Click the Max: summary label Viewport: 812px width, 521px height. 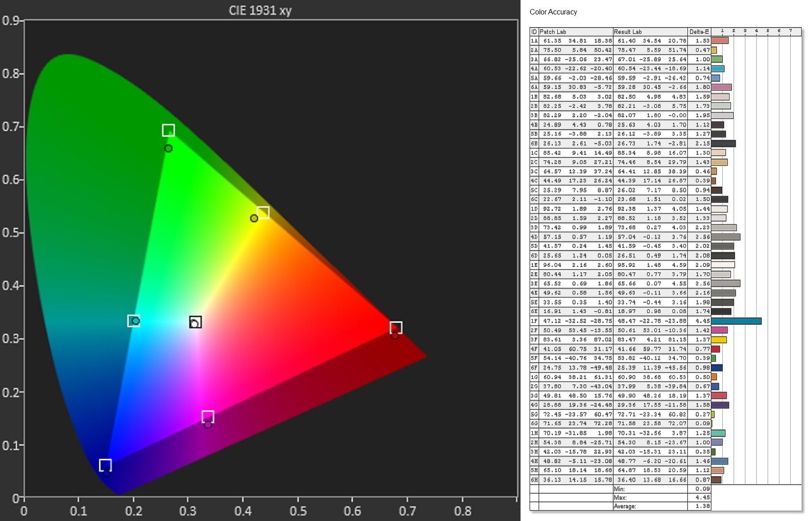click(x=620, y=497)
